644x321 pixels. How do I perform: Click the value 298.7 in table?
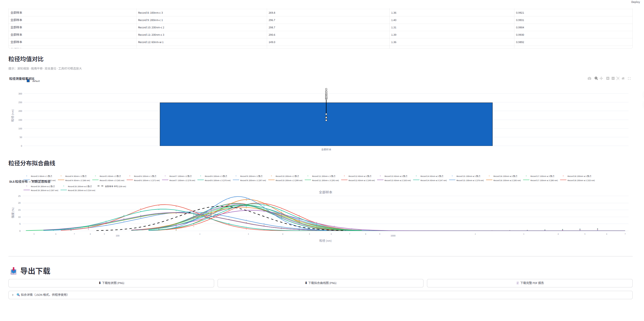(x=328, y=28)
